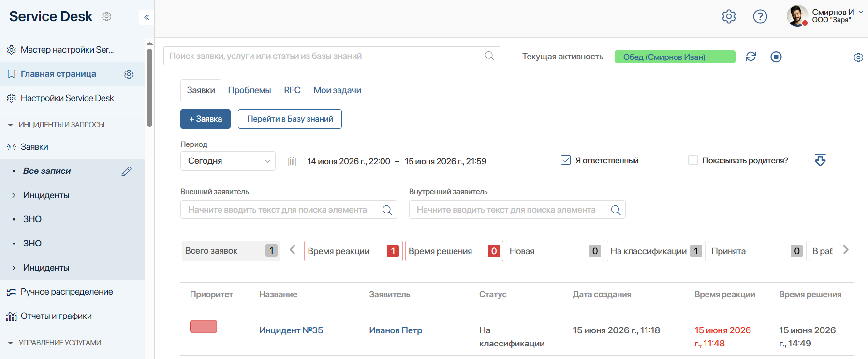Image resolution: width=868 pixels, height=359 pixels.
Task: Click red priority swatch of Инцидент №35
Action: [x=204, y=327]
